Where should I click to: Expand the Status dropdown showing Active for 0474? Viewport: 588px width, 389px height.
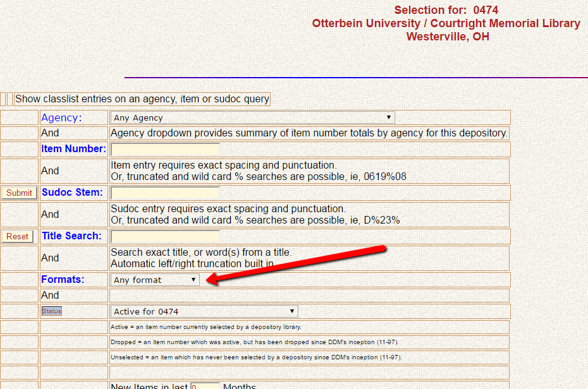[204, 311]
